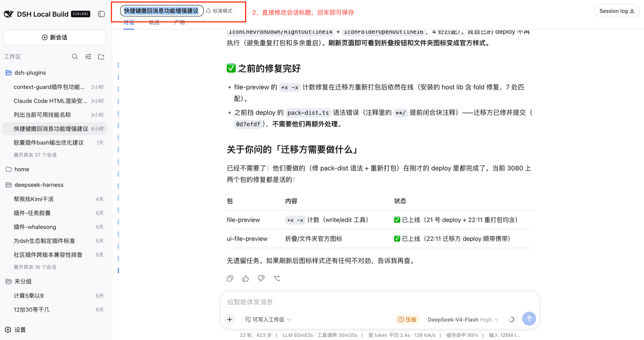The height and width of the screenshot is (340, 644).
Task: Thumbs up the assistant reply
Action: (x=246, y=278)
